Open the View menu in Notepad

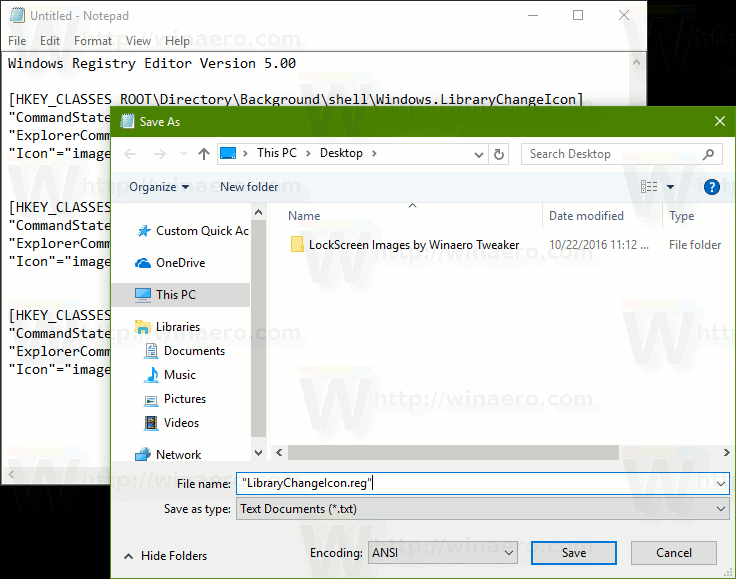tap(138, 41)
